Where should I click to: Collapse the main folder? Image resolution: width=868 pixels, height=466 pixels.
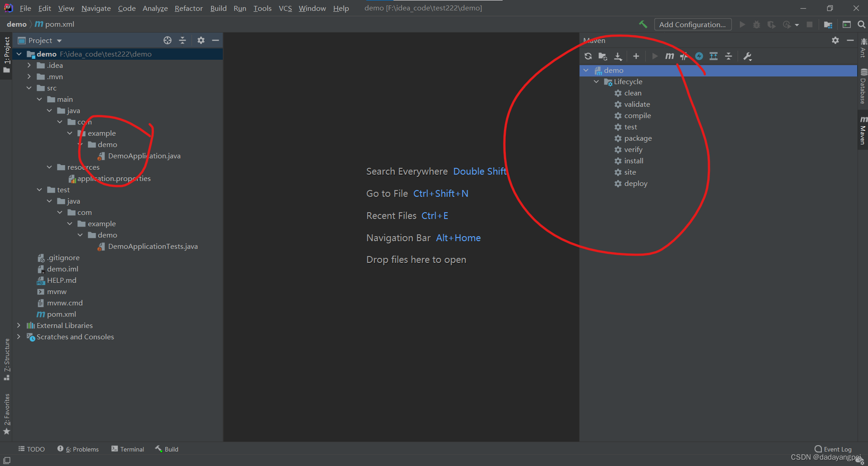(39, 99)
